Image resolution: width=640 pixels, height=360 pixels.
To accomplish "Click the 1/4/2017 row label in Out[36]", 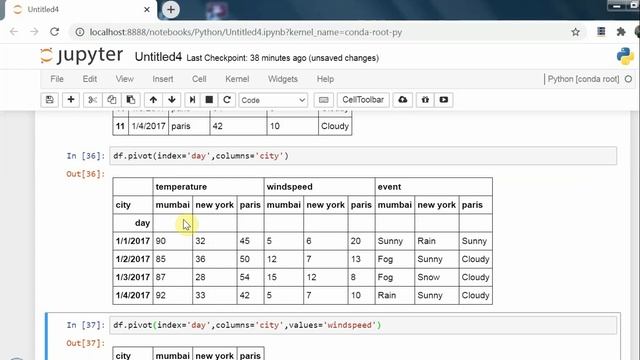I will click(x=133, y=295).
